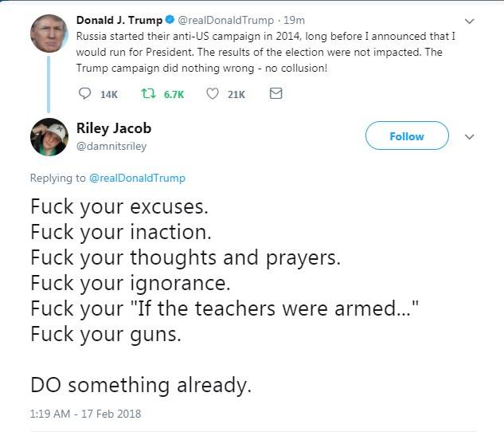
Task: Follow Riley Jacob
Action: click(406, 136)
